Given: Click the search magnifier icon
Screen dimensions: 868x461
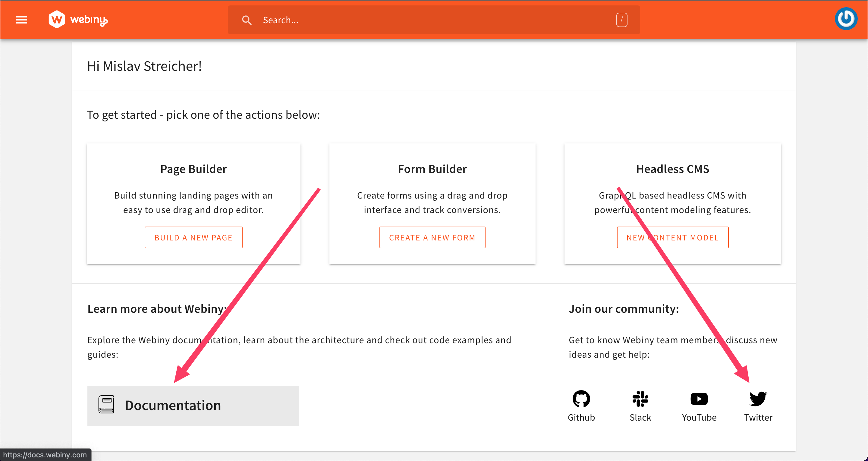Looking at the screenshot, I should coord(247,20).
